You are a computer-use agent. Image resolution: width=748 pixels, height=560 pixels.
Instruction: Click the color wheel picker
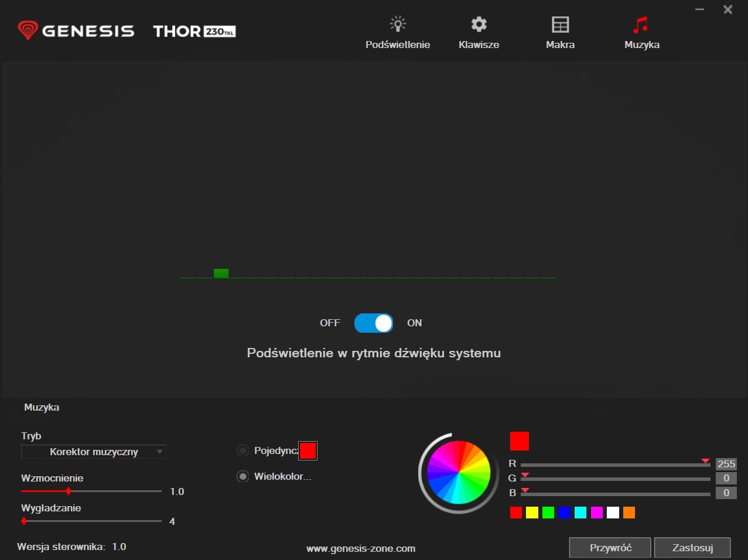[458, 472]
